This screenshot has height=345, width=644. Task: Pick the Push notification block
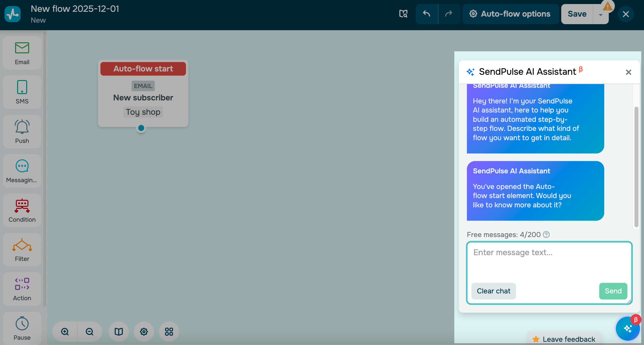pyautogui.click(x=22, y=131)
